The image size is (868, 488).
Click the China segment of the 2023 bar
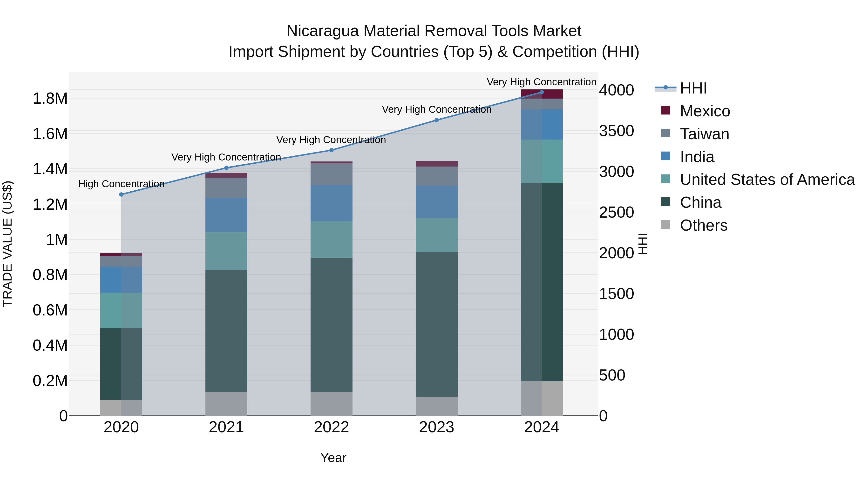(x=436, y=324)
